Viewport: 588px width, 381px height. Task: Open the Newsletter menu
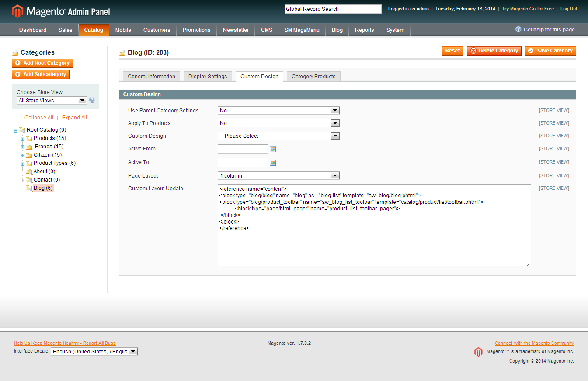tap(236, 30)
